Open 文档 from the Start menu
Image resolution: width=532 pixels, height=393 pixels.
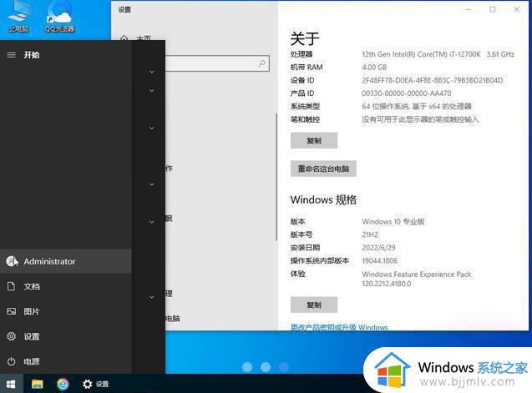31,286
